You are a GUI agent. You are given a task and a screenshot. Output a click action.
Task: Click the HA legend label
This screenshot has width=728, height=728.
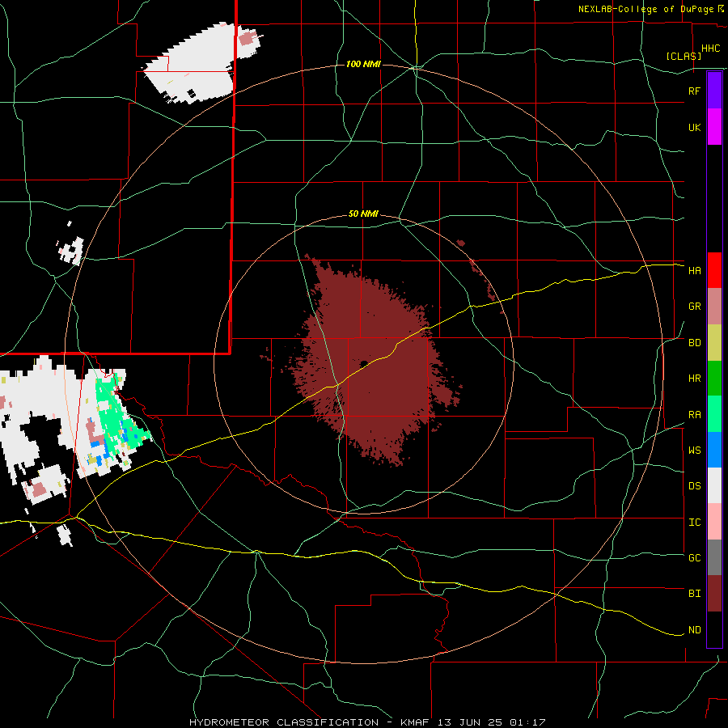(x=694, y=271)
